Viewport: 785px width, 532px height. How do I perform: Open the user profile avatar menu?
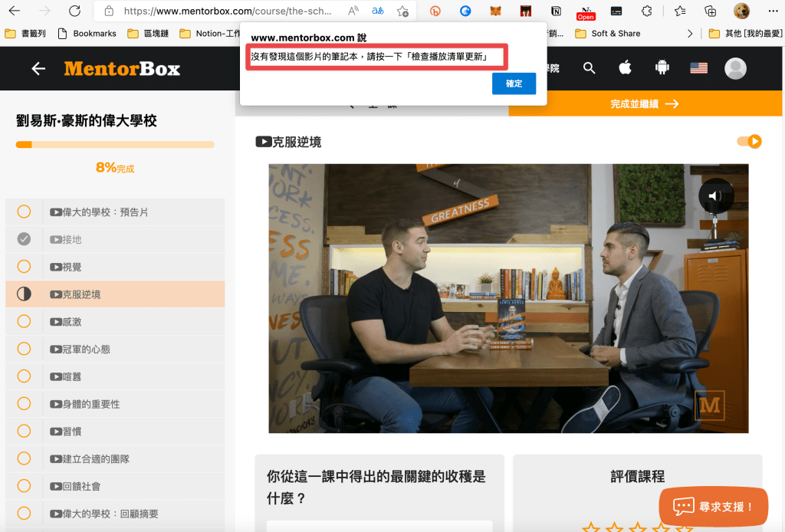pos(735,68)
